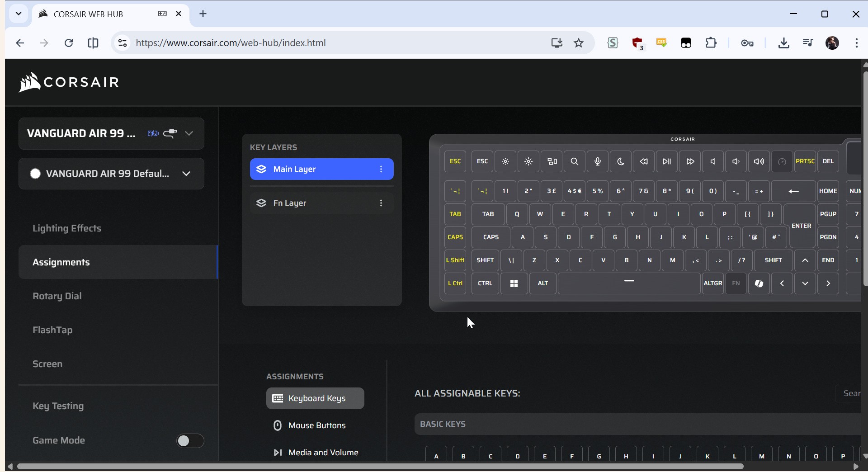
Task: Click the Chrome address bar URL
Action: [x=231, y=43]
